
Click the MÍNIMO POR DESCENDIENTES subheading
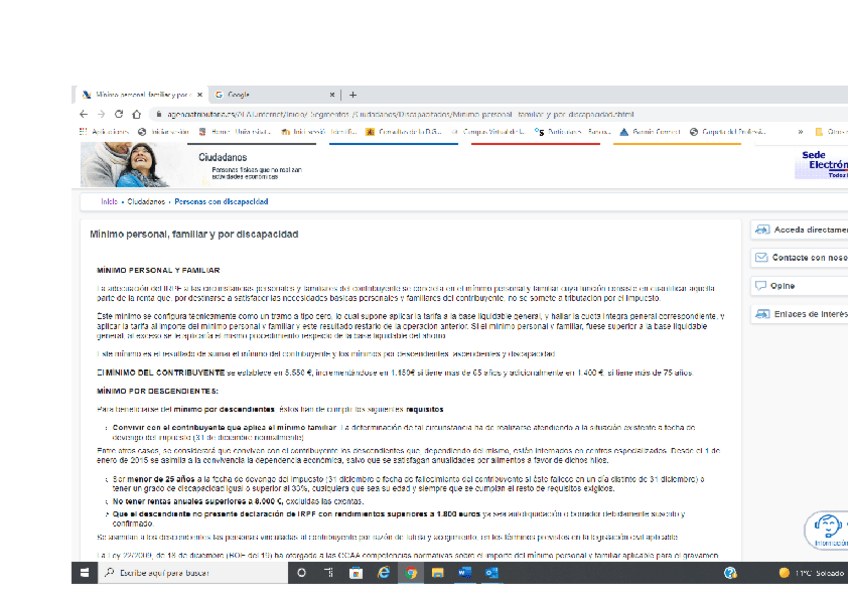(157, 391)
